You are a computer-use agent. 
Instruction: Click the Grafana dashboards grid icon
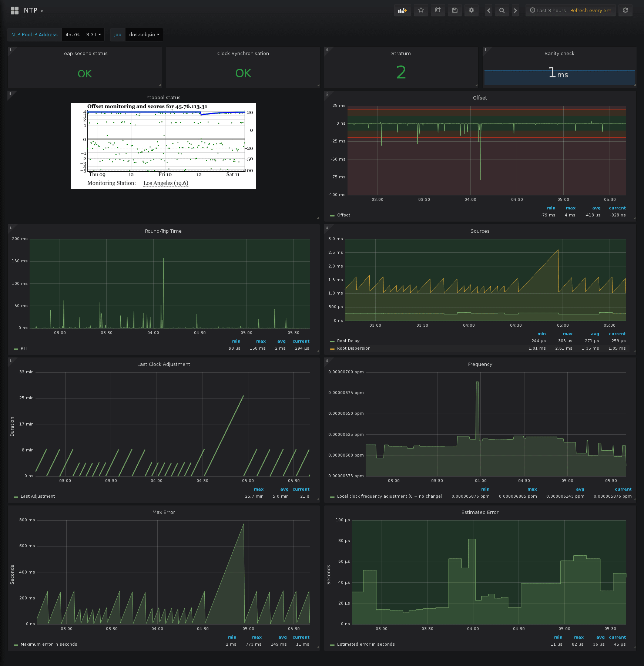[15, 10]
